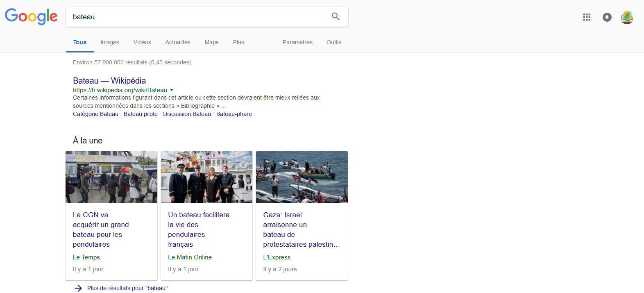Open 'La CGN va acquérir un grand bateau' article
Image resolution: width=644 pixels, height=293 pixels.
click(101, 229)
